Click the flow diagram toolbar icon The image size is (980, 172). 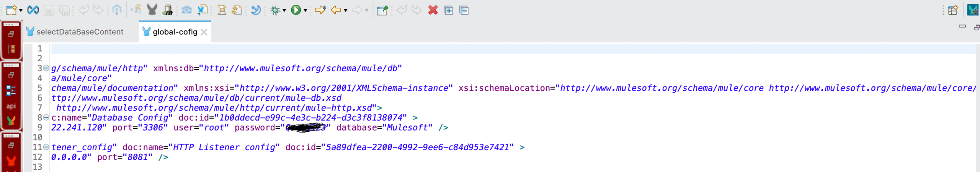136,9
